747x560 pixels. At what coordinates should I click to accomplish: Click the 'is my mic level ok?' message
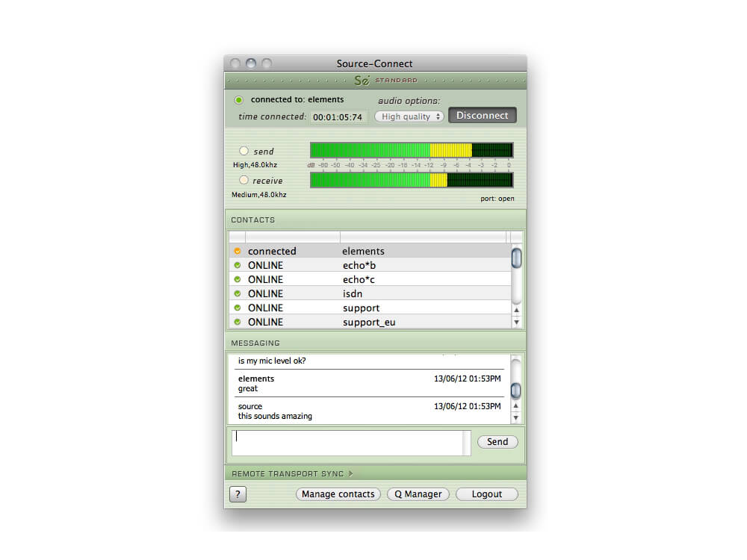pyautogui.click(x=272, y=361)
